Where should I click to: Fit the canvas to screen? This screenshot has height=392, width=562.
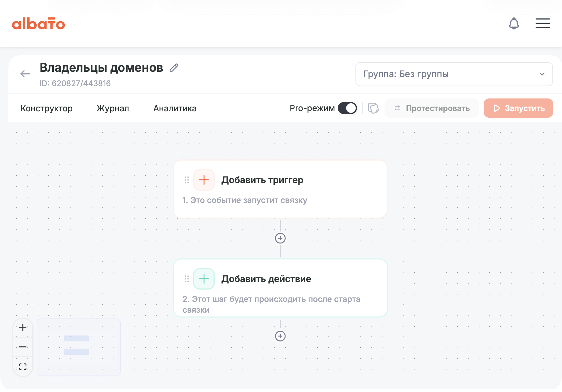pyautogui.click(x=23, y=366)
